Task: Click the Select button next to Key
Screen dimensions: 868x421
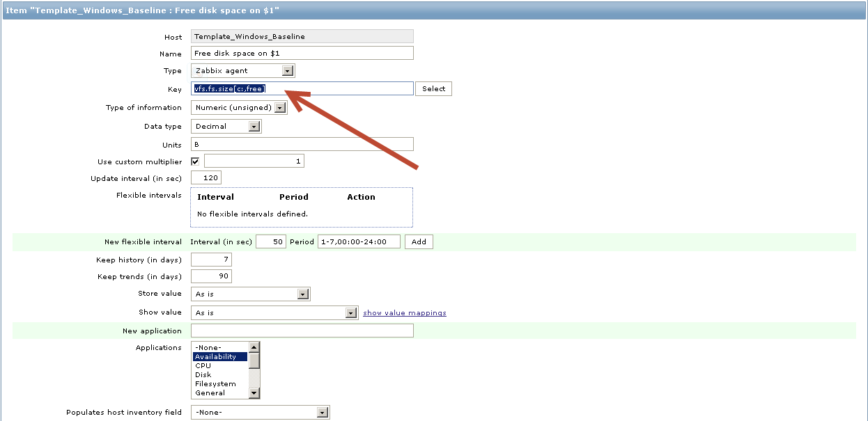Action: click(433, 88)
